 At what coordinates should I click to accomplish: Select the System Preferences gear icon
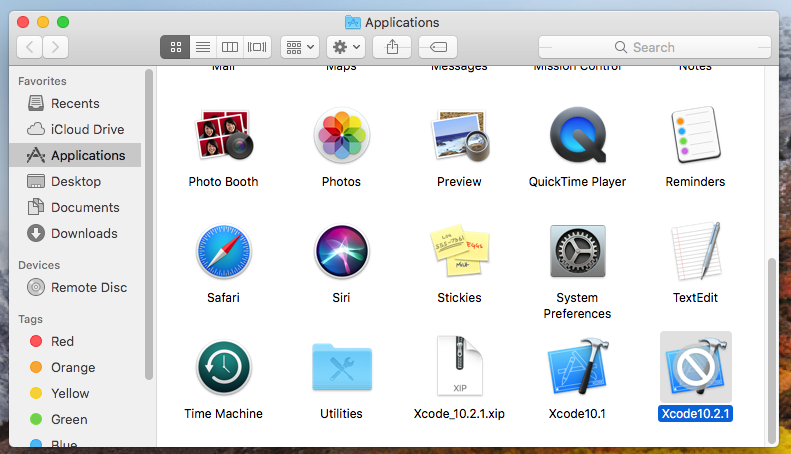click(x=578, y=251)
